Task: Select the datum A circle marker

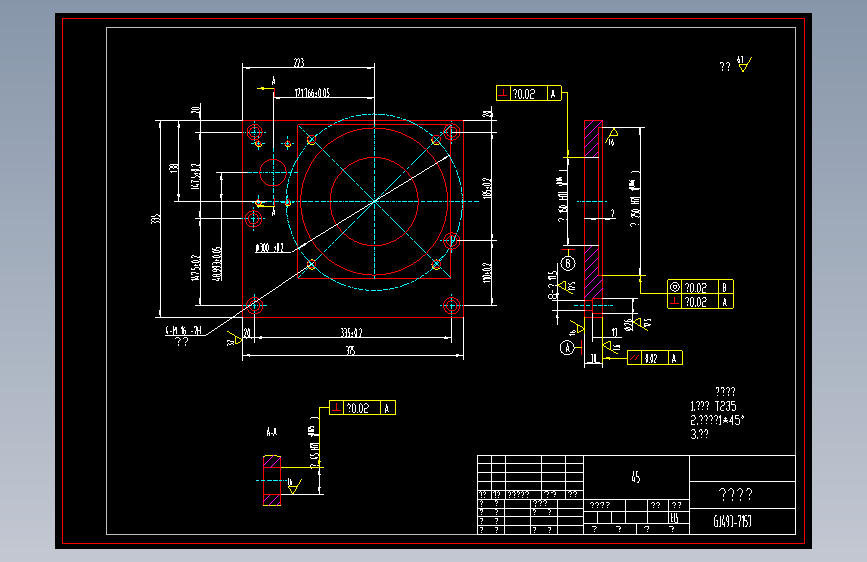Action: tap(567, 348)
